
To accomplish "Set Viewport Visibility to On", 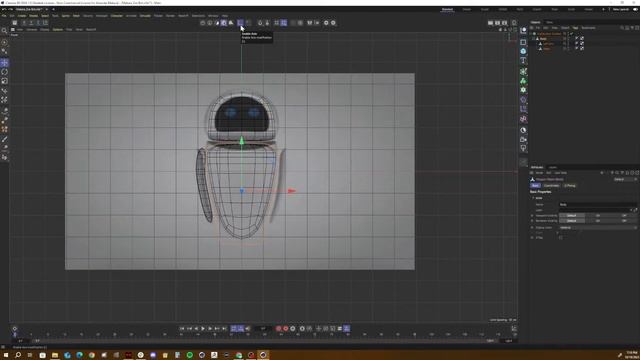I will (598, 216).
